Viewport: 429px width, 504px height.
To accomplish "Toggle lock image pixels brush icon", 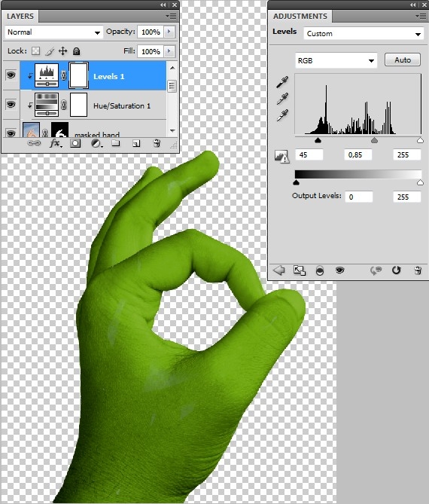I will [x=50, y=50].
